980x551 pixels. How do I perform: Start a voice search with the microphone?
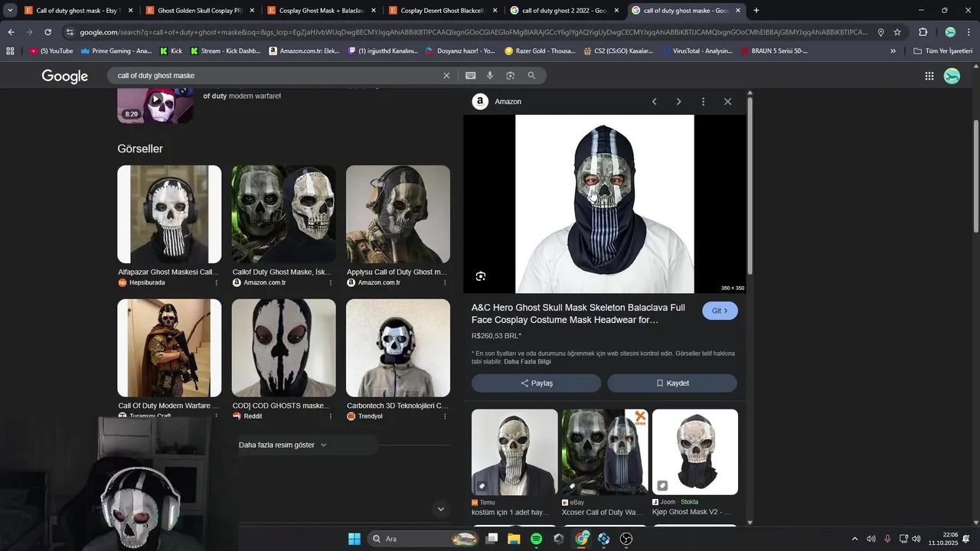tap(490, 76)
